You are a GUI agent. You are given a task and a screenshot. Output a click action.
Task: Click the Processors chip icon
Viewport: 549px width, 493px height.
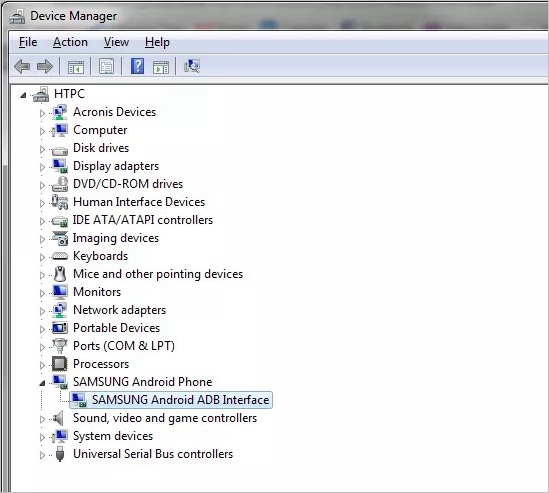pos(60,364)
